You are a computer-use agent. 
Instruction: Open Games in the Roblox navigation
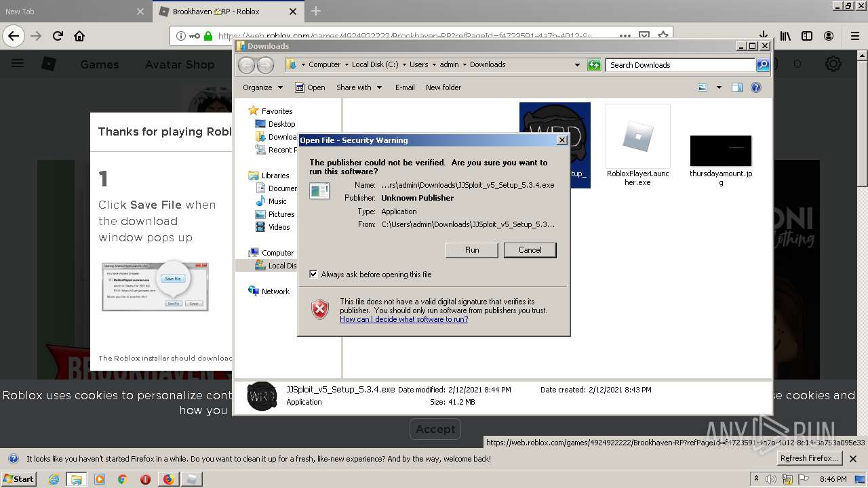99,64
